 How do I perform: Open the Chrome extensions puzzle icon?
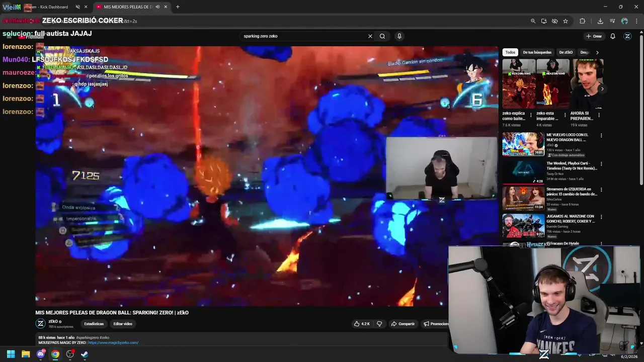(x=583, y=21)
